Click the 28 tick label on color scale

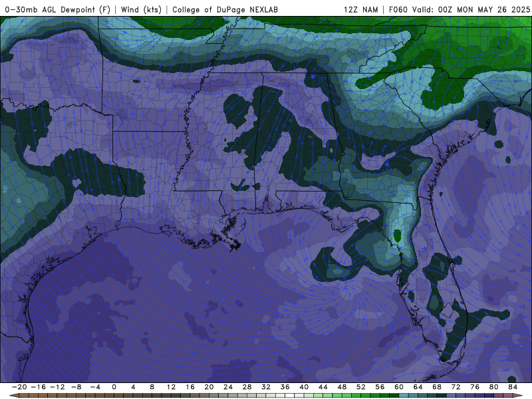(247, 387)
